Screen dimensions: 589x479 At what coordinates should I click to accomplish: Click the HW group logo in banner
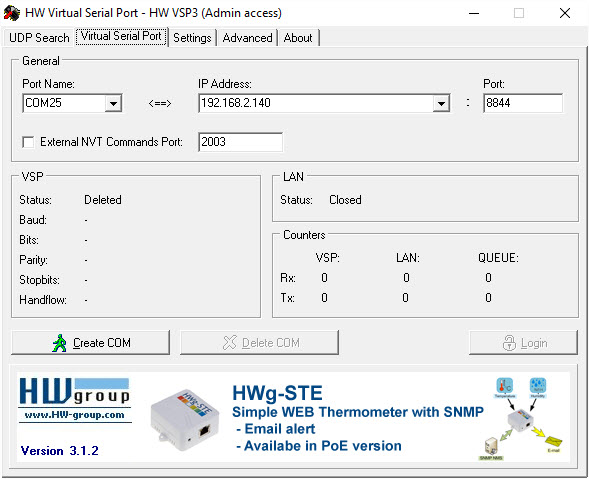75,392
